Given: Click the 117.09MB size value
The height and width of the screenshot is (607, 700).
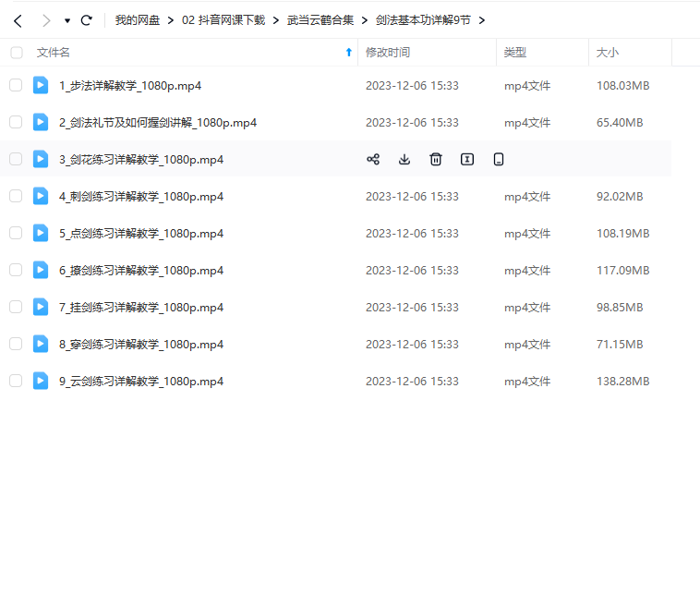Looking at the screenshot, I should click(622, 271).
